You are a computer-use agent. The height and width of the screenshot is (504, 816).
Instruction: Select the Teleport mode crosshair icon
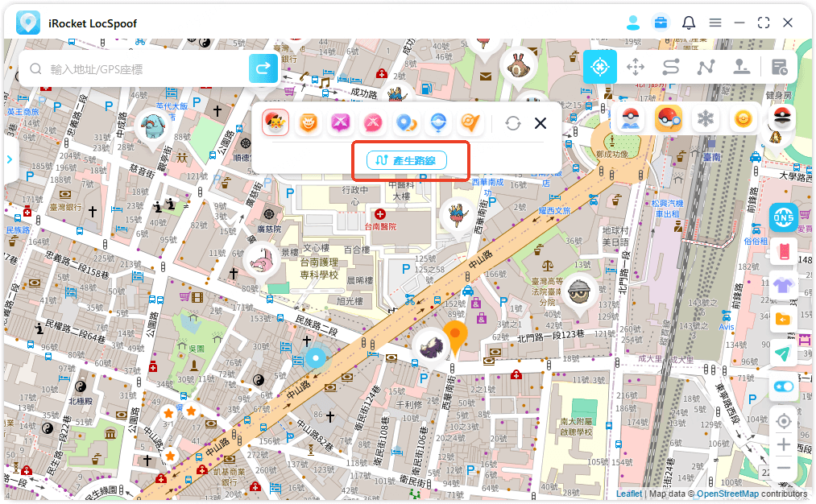pos(599,67)
